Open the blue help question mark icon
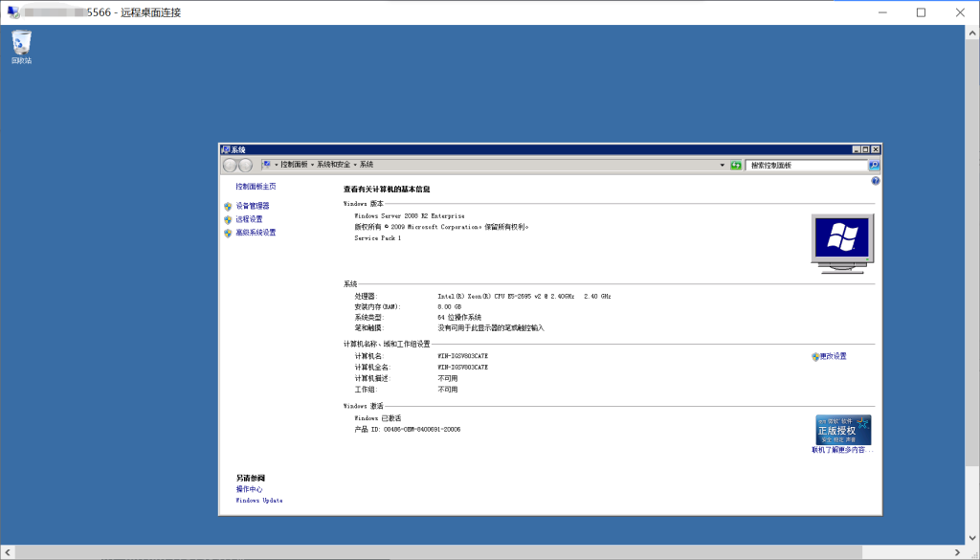980x560 pixels. click(875, 181)
